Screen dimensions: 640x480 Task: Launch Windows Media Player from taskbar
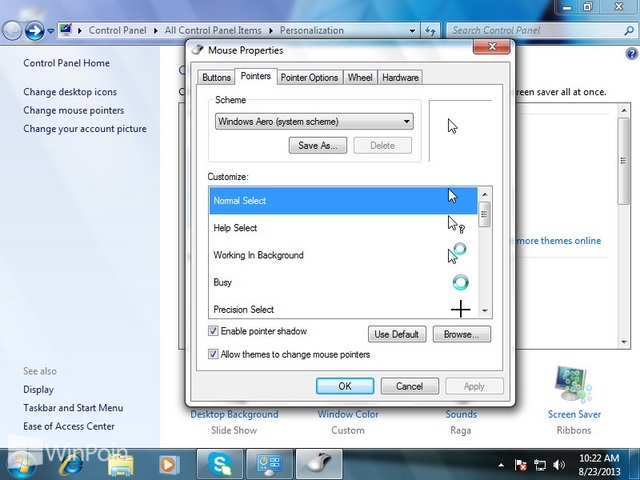168,464
